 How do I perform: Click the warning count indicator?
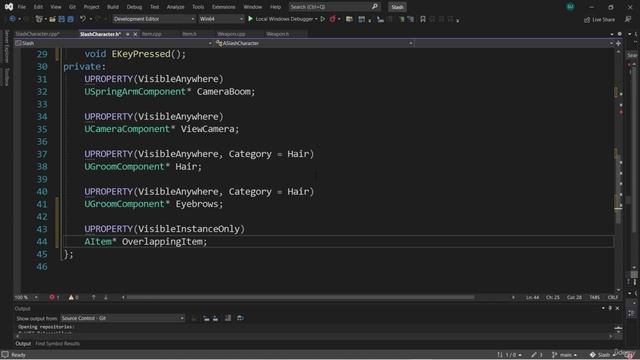[x=74, y=297]
